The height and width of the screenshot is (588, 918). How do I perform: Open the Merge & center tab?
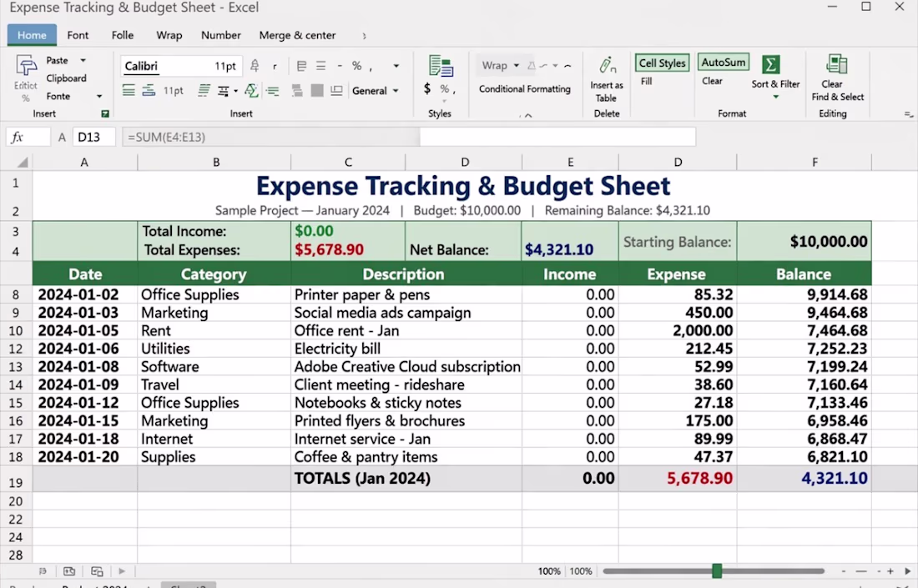(x=297, y=35)
